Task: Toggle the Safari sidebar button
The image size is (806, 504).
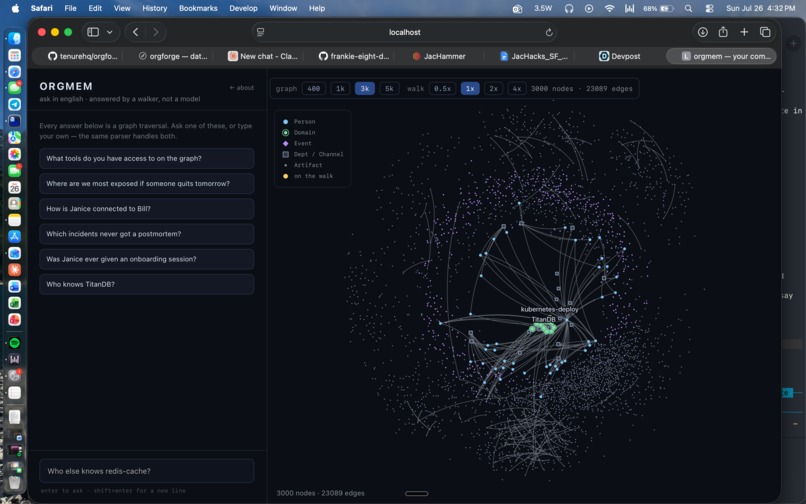Action: [x=93, y=32]
